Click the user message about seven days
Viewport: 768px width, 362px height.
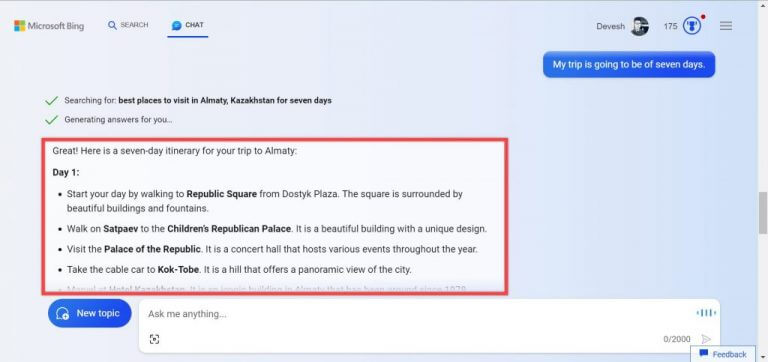(x=629, y=64)
